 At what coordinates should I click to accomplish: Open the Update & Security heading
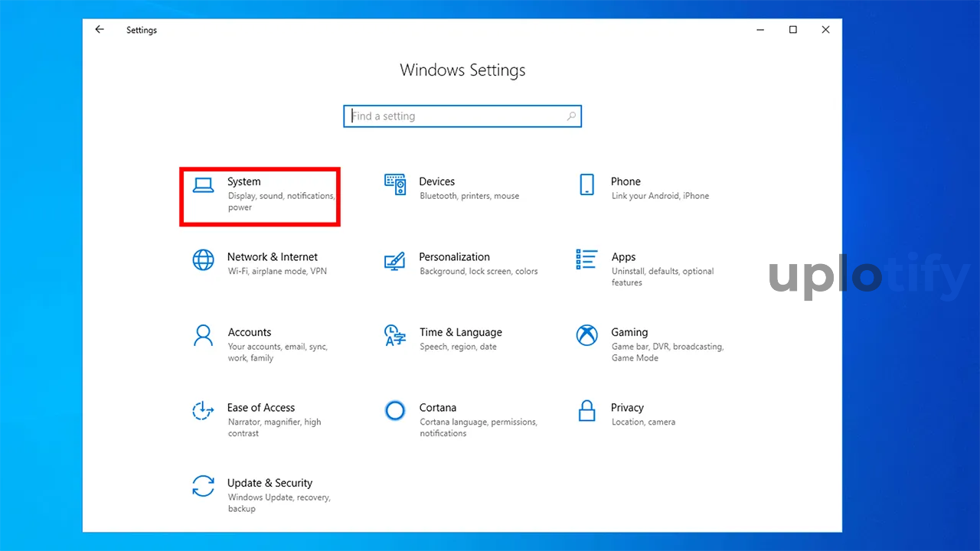[270, 483]
